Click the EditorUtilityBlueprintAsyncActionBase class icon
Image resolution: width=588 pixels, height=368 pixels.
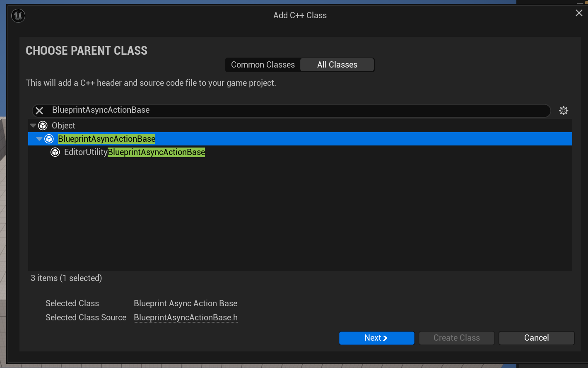(x=55, y=152)
